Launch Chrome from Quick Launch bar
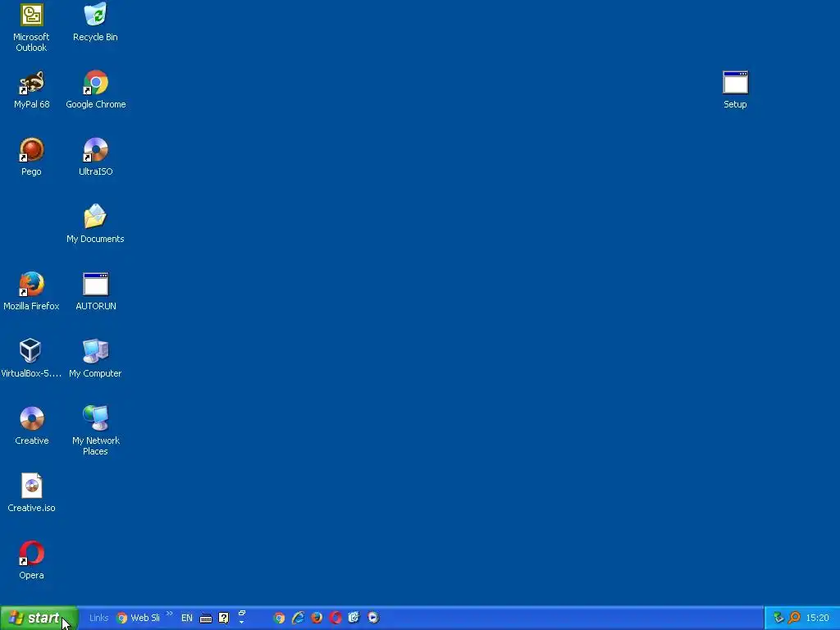Screen dimensions: 840x630 tap(279, 618)
